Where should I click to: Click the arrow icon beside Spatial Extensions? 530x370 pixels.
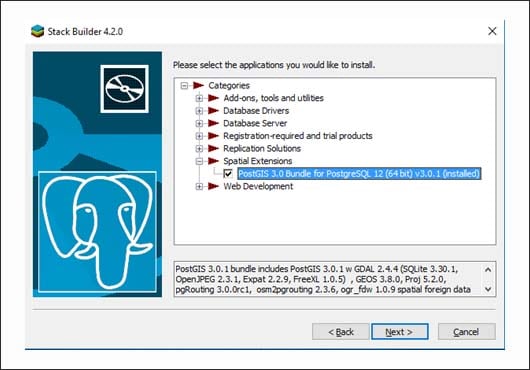213,161
